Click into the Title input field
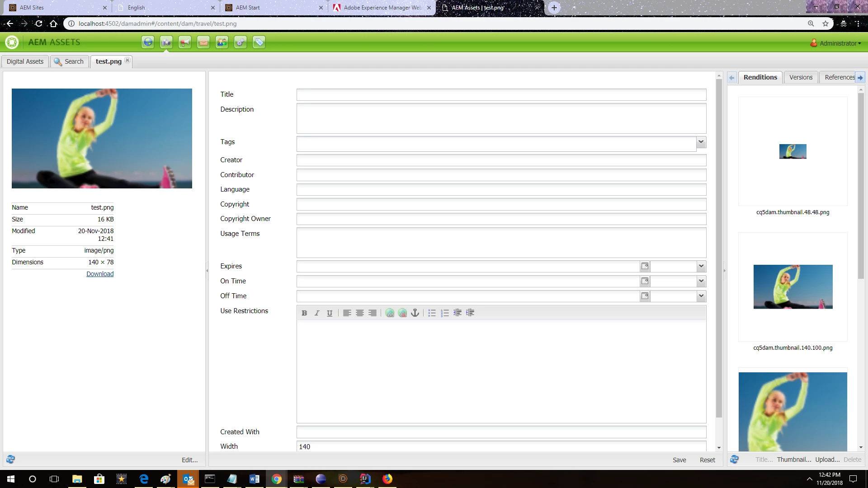 click(501, 94)
